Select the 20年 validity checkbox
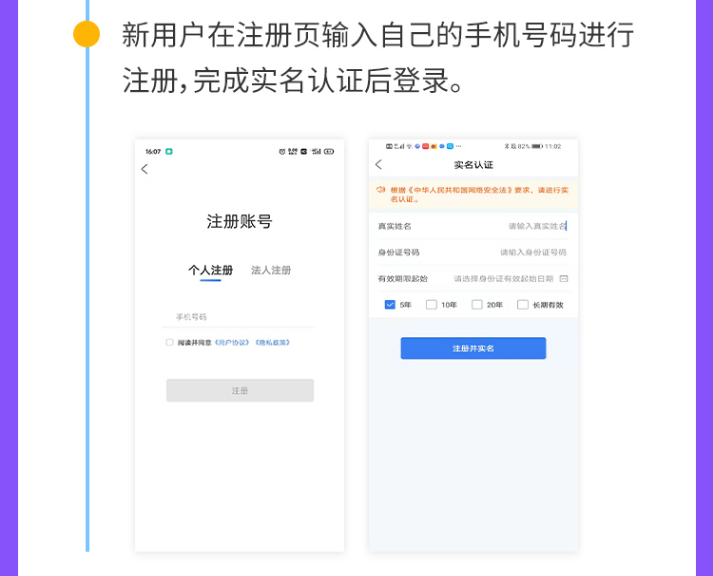 477,305
